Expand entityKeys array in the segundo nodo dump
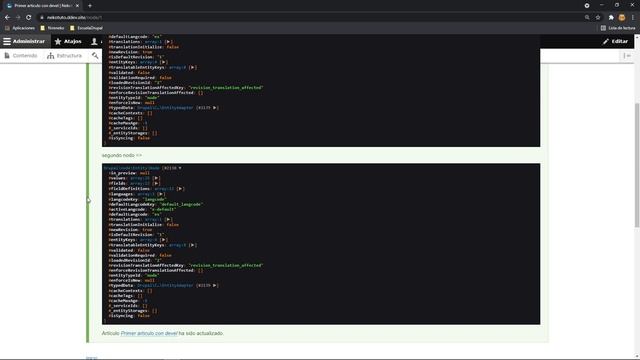 [164, 240]
